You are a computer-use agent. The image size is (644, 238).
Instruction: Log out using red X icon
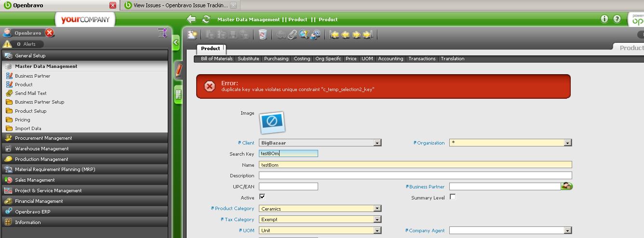tap(50, 33)
